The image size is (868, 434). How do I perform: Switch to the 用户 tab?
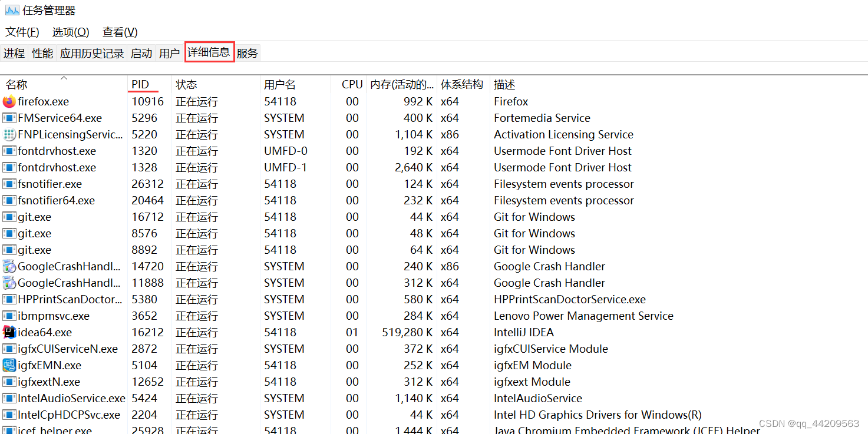point(170,53)
